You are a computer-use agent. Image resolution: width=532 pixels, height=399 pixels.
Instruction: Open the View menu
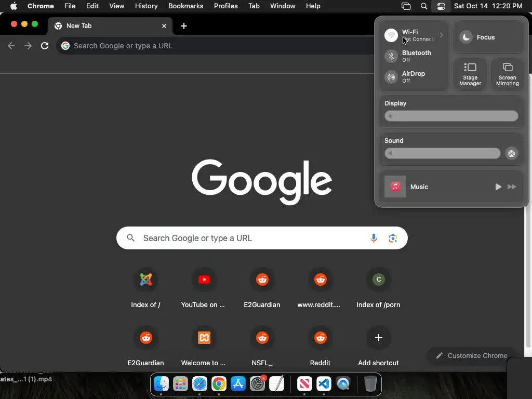[116, 6]
